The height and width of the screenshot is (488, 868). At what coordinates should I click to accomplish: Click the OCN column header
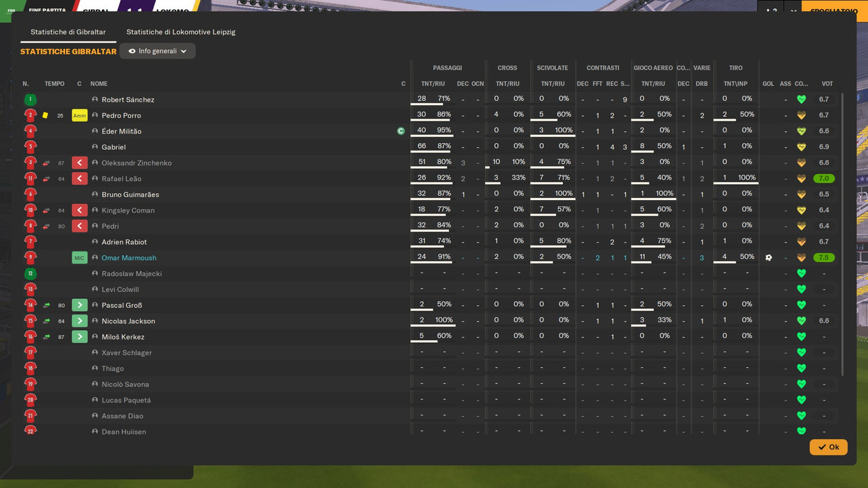[x=477, y=84]
